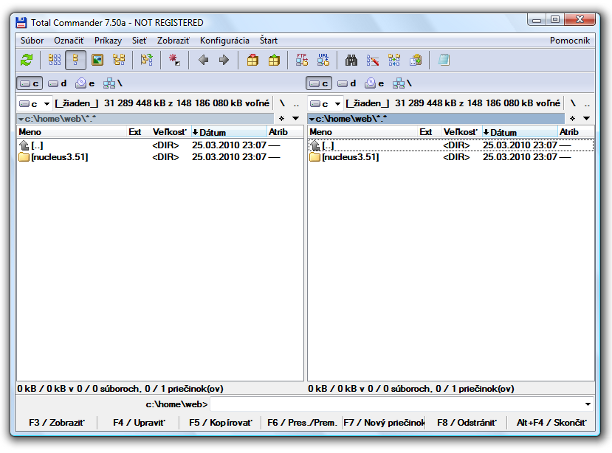This screenshot has height=453, width=612.
Task: Open the Príkazy menu
Action: pos(108,41)
